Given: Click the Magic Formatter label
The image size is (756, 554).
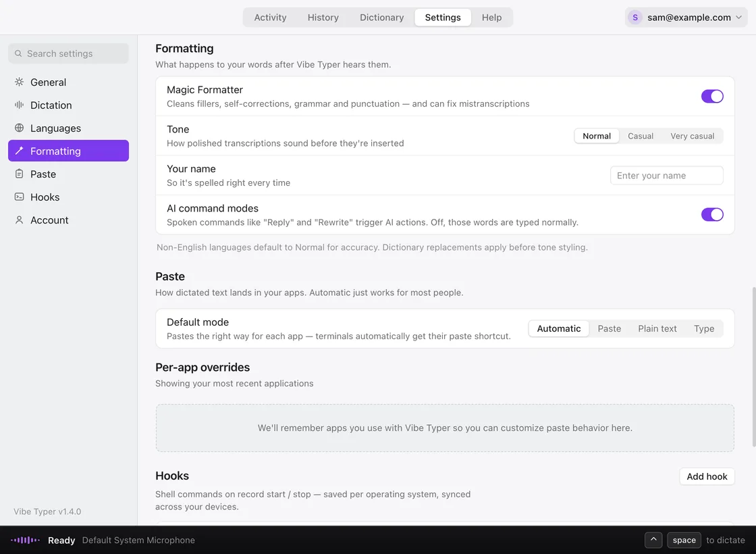Looking at the screenshot, I should (205, 90).
